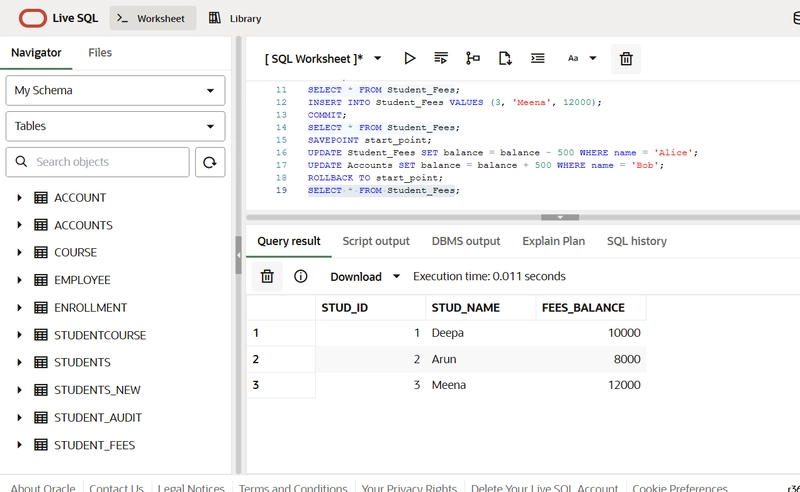Open the My Schema dropdown
The height and width of the screenshot is (492, 800).
coord(115,90)
